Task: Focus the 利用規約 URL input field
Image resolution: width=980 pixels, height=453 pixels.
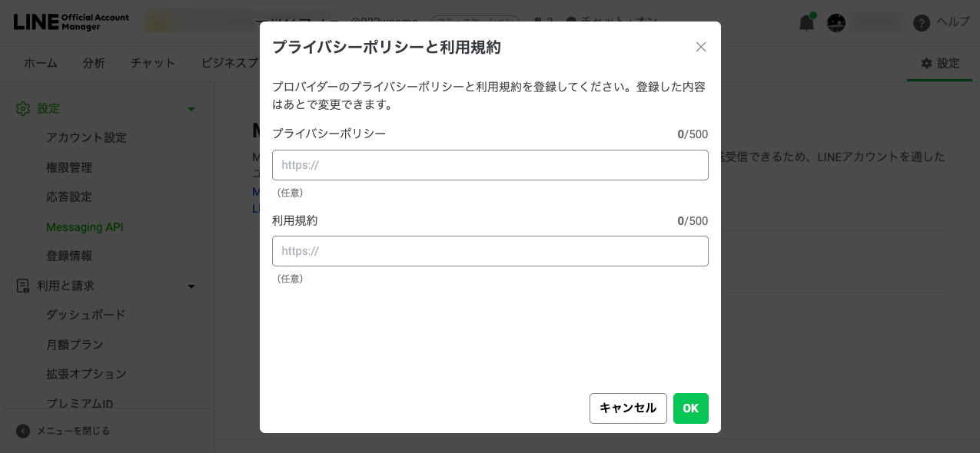Action: 490,251
